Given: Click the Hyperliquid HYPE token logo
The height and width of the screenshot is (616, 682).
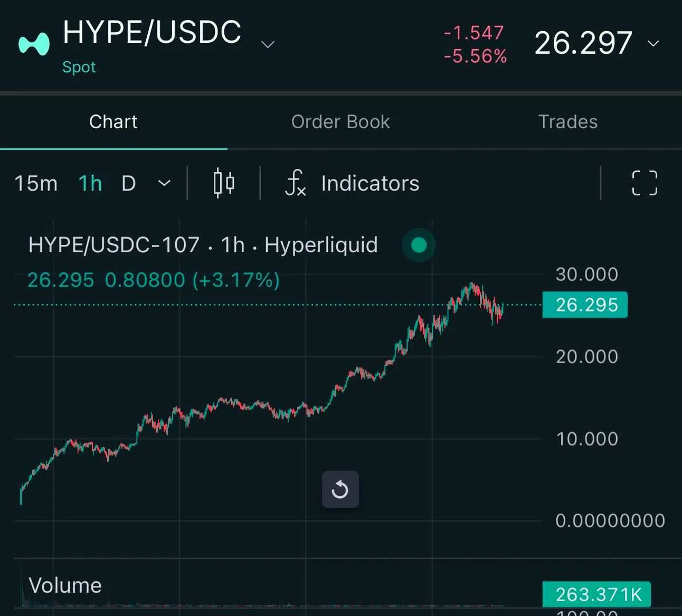Looking at the screenshot, I should coord(34,44).
